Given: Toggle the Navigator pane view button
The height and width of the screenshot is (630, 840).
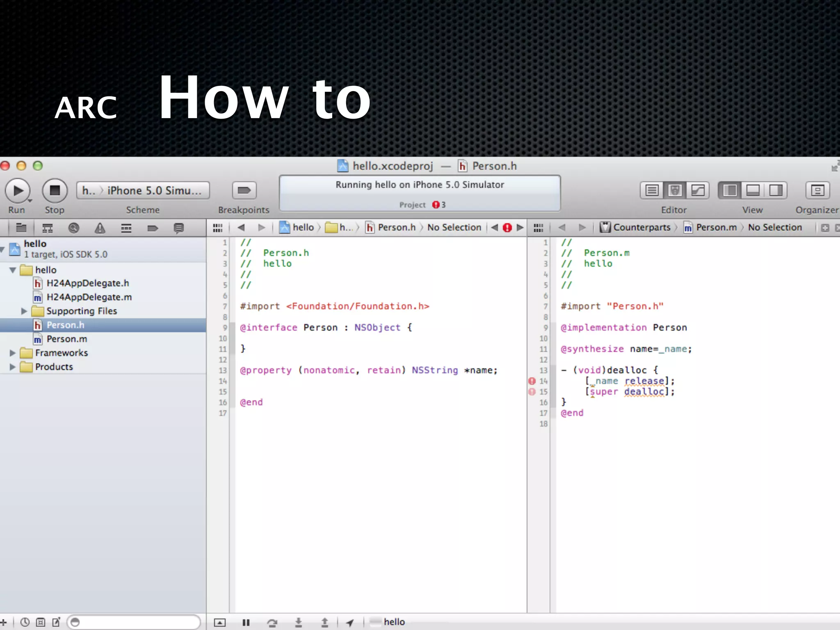Looking at the screenshot, I should pos(730,191).
